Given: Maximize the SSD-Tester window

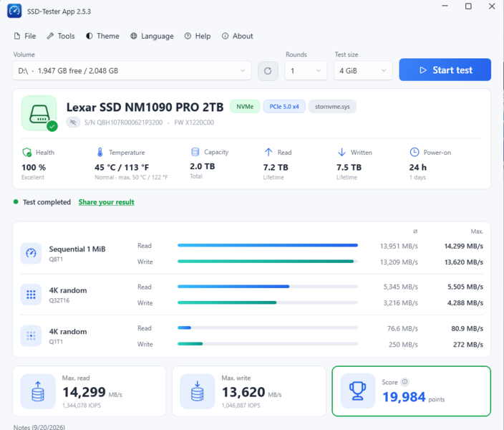Looking at the screenshot, I should [468, 6].
